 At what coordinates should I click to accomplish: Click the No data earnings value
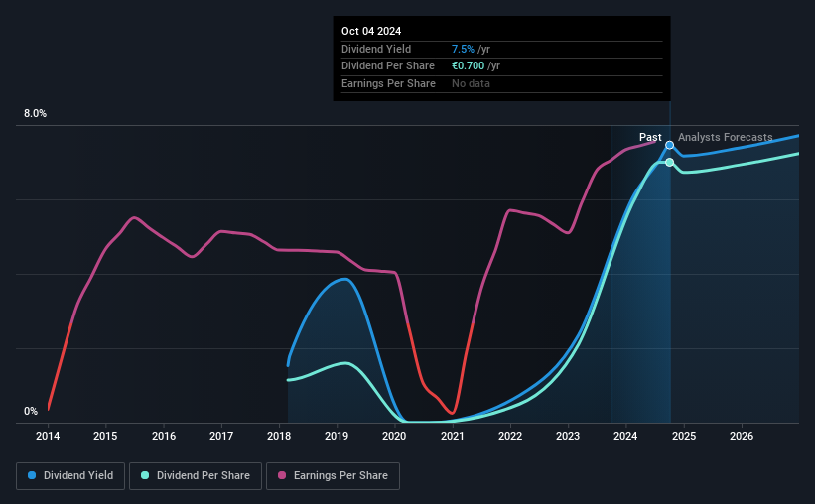click(x=471, y=83)
